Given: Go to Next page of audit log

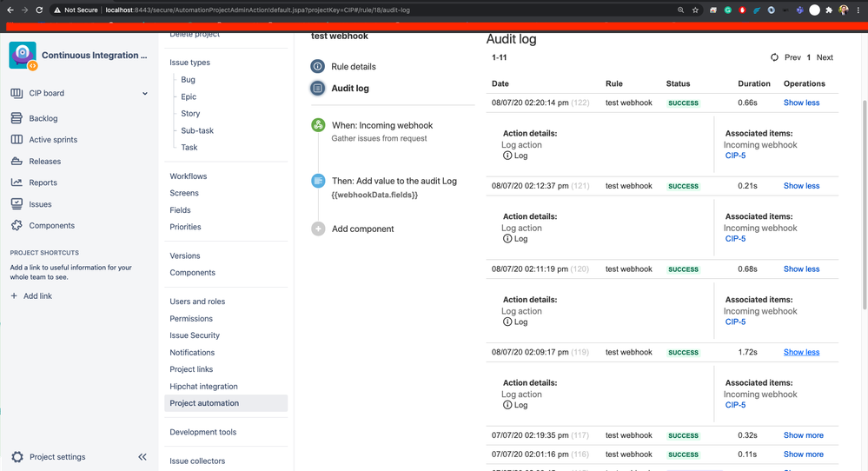Looking at the screenshot, I should point(825,57).
